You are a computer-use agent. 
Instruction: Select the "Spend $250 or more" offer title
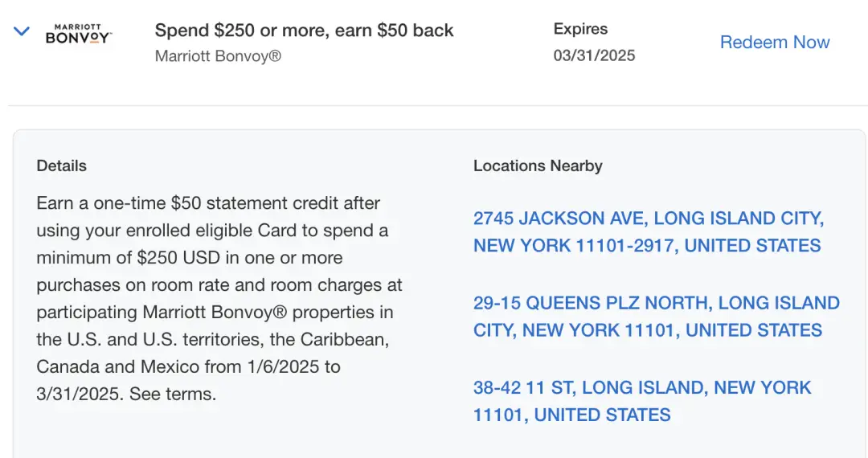tap(304, 31)
